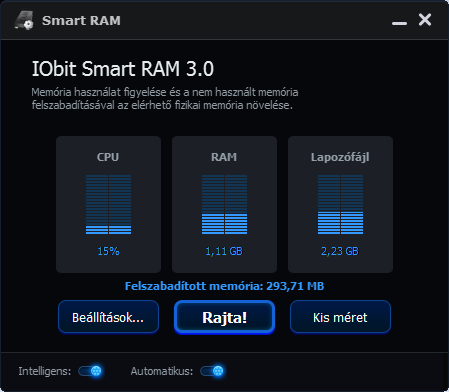Click Felszabadított memória: 293,71 MB text

[224, 286]
